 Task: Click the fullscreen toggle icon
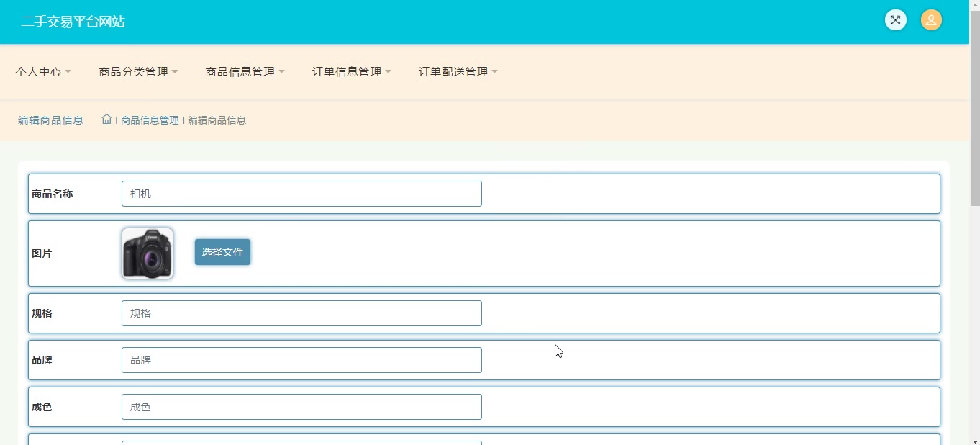(x=895, y=20)
